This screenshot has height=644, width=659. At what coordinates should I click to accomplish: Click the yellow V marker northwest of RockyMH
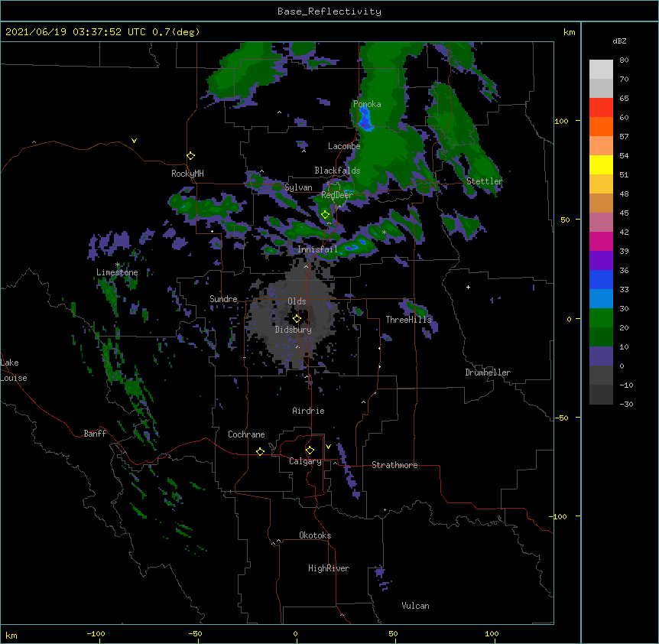(134, 141)
